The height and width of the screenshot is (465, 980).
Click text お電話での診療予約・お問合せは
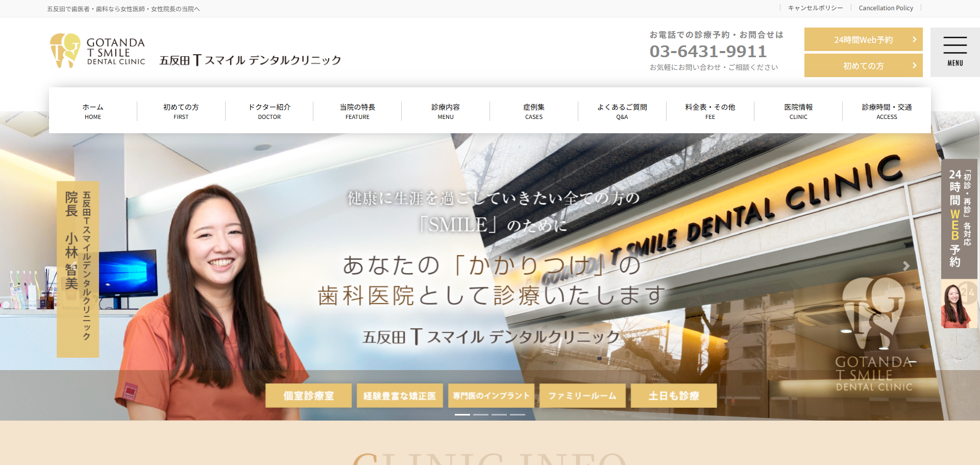(716, 35)
